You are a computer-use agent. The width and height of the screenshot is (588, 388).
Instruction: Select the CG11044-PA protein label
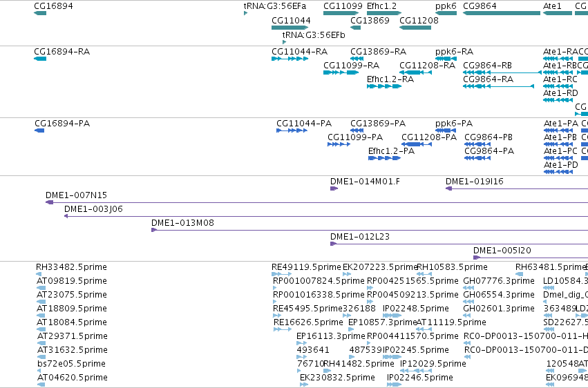click(304, 123)
